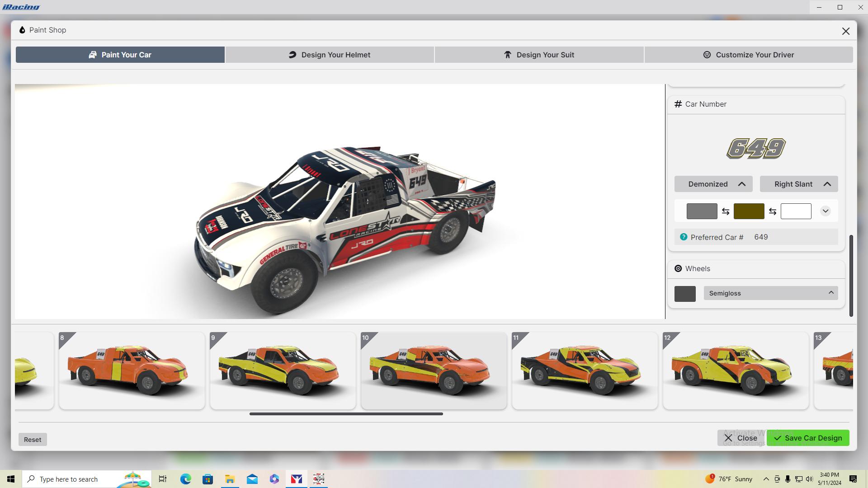Collapse the Right Slant style dropdown

click(x=827, y=184)
